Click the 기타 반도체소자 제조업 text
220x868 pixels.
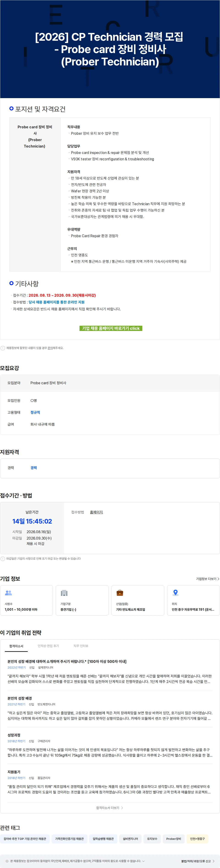pos(131,610)
